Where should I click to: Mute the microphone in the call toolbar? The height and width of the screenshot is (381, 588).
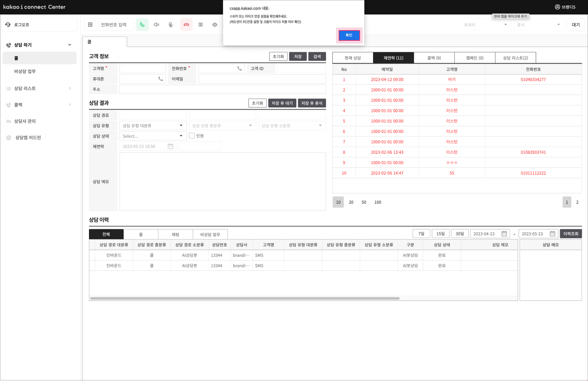tap(171, 25)
